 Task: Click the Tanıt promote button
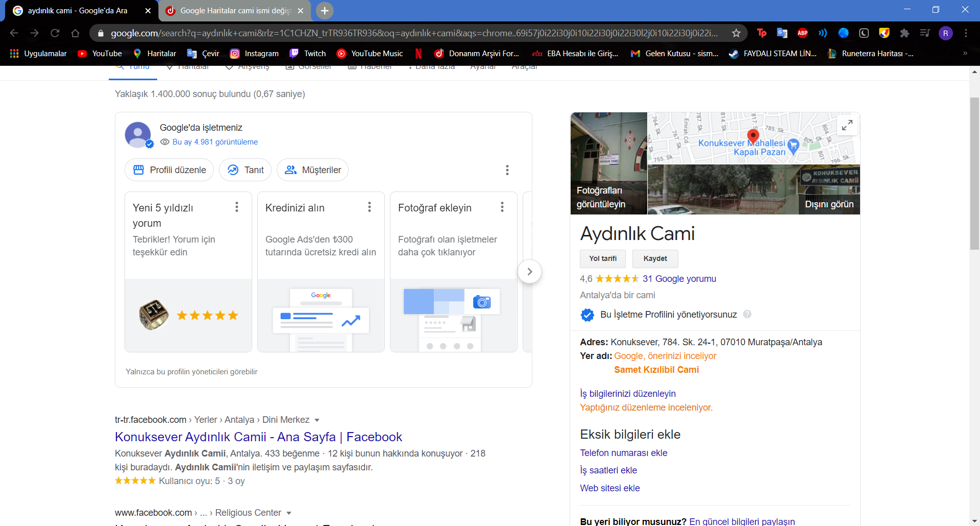coord(246,170)
